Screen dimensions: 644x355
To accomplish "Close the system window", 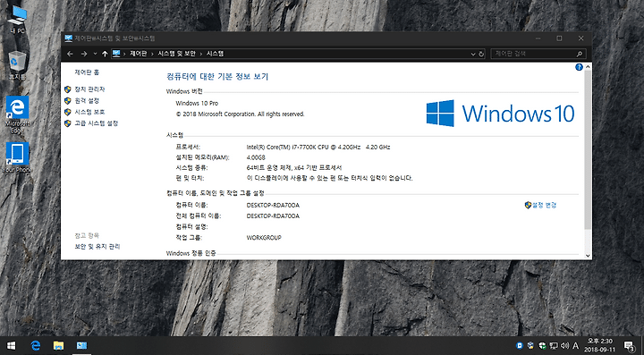I will tap(580, 38).
